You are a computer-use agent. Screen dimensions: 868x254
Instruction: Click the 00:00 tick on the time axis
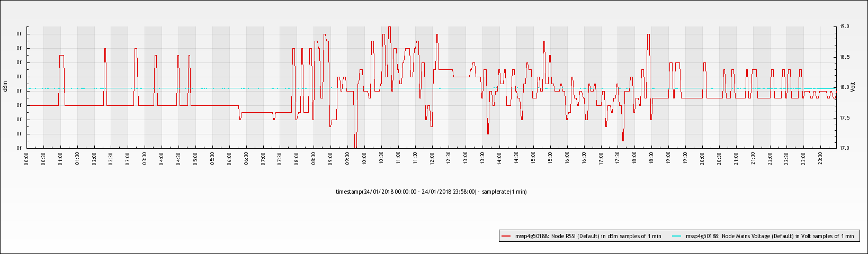27,158
